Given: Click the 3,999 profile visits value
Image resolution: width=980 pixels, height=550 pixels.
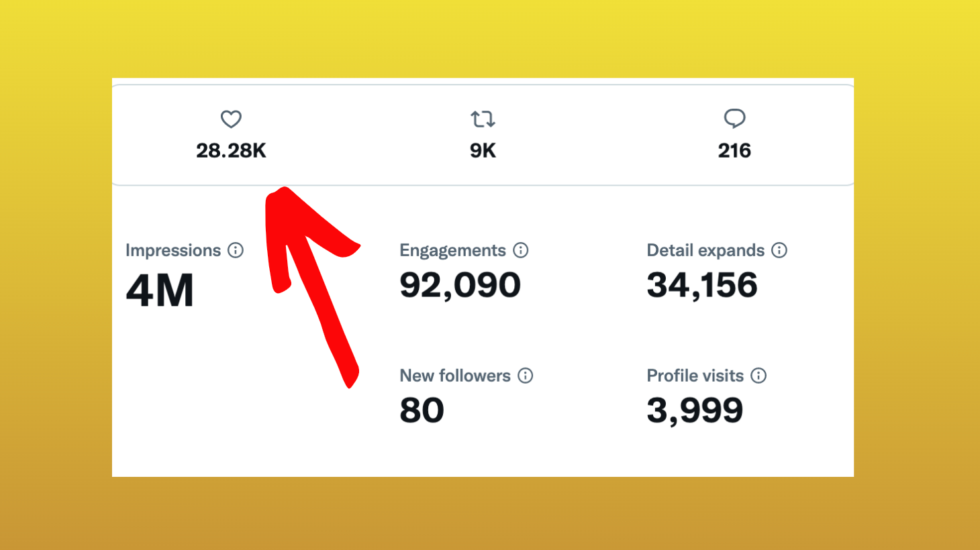Looking at the screenshot, I should (x=695, y=410).
